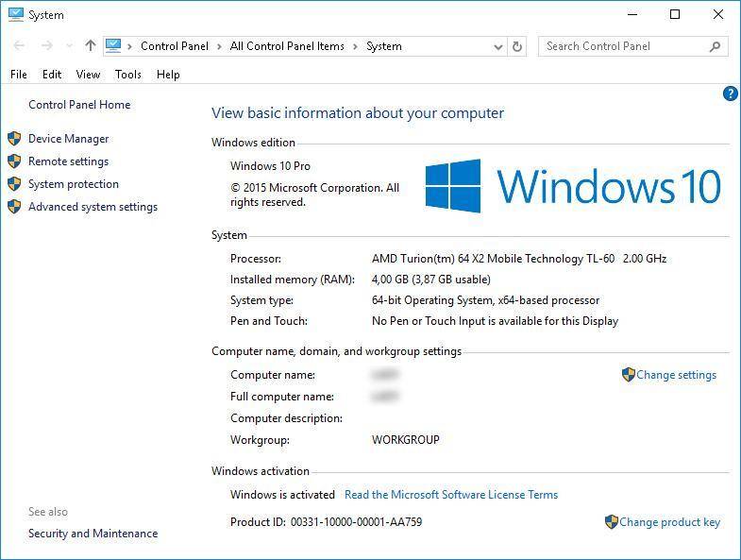Click the Windows 10 flag logo
741x560 pixels.
tap(453, 186)
